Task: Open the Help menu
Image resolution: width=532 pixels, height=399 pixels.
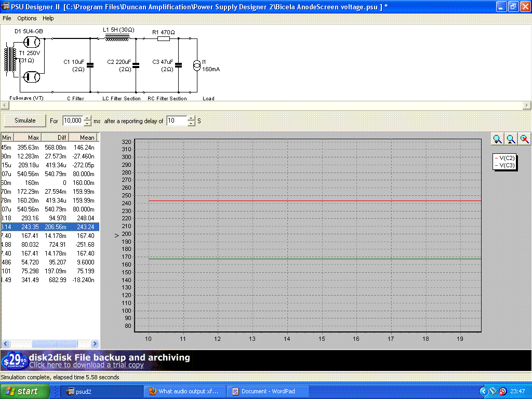Action: click(x=48, y=18)
